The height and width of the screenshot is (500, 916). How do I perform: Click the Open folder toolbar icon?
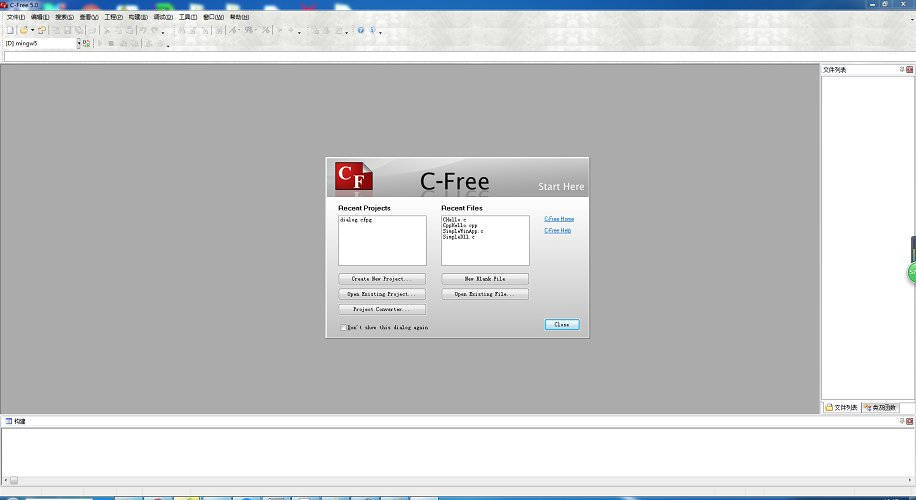(23, 30)
